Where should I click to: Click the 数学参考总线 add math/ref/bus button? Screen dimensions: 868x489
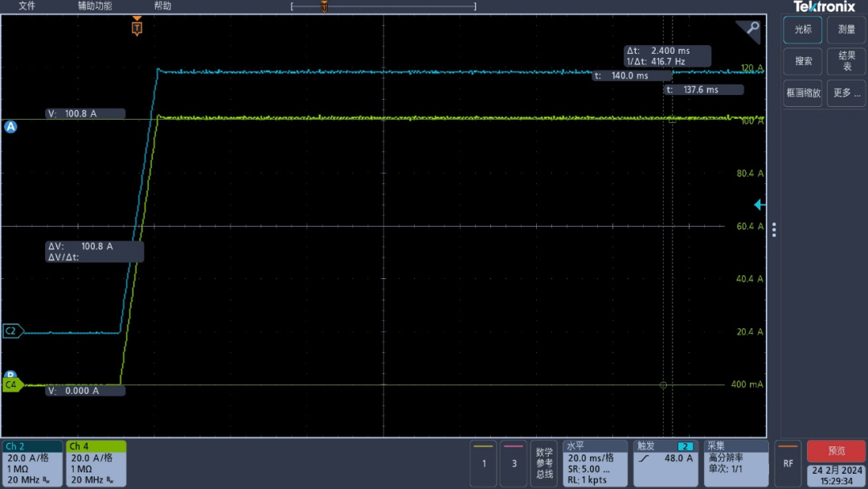pyautogui.click(x=544, y=463)
